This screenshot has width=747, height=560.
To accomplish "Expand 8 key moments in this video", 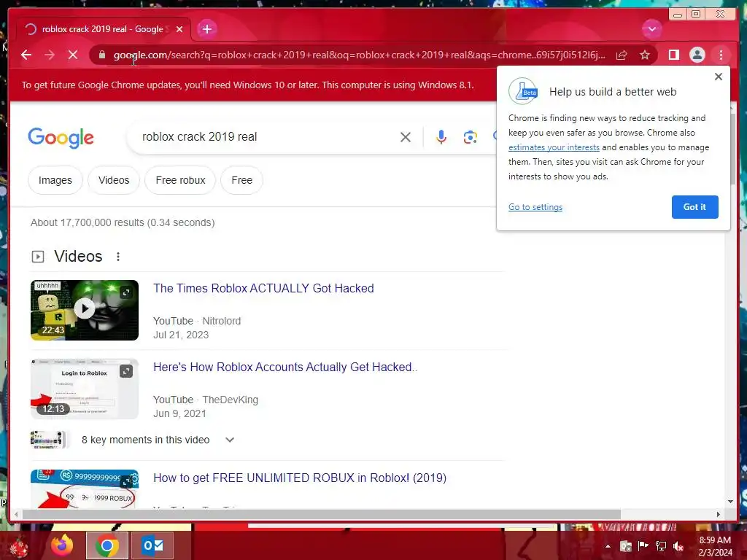I will pyautogui.click(x=158, y=440).
